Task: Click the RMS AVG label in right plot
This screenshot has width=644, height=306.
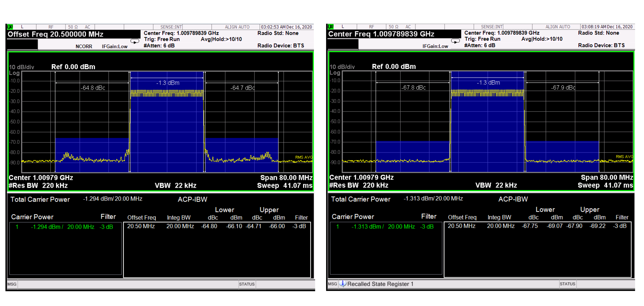Action: 624,157
